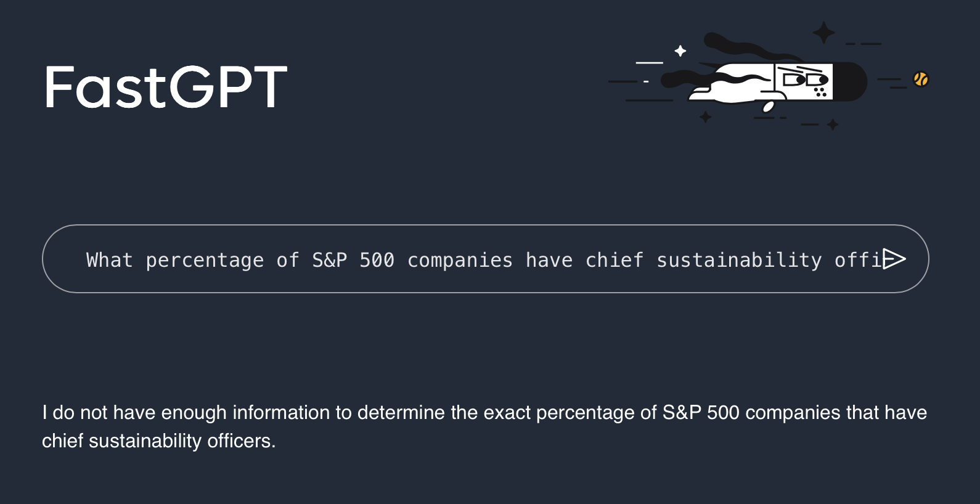The image size is (980, 504).
Task: Click "chief sustainability officers." in the answer
Action: coord(158,441)
